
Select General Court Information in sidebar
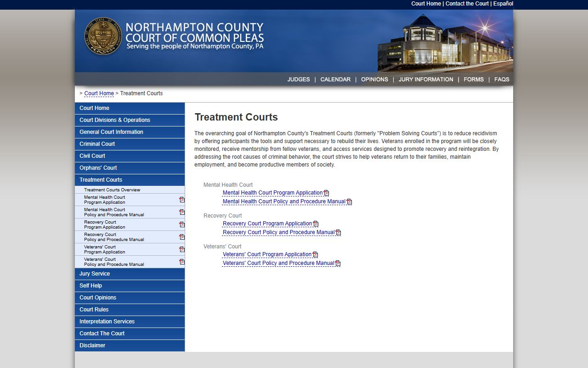tap(130, 132)
